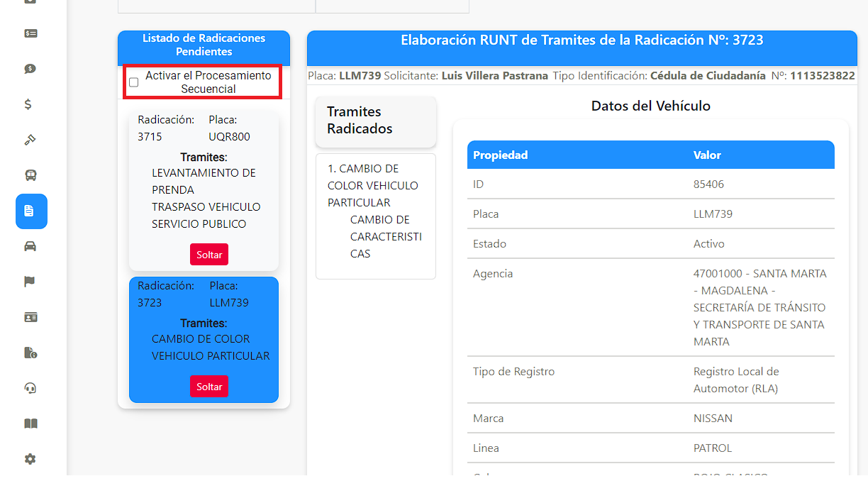
Task: Click the Marca value NISSAN
Action: pyautogui.click(x=713, y=419)
